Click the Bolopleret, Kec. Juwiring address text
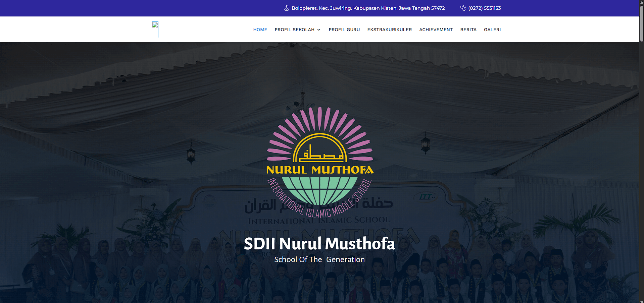Image resolution: width=644 pixels, height=303 pixels. pos(368,8)
